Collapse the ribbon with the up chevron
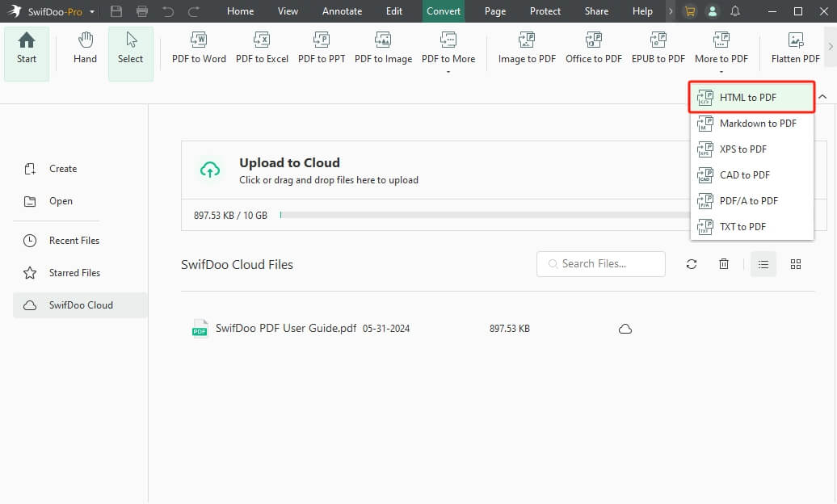837x504 pixels. (x=822, y=97)
